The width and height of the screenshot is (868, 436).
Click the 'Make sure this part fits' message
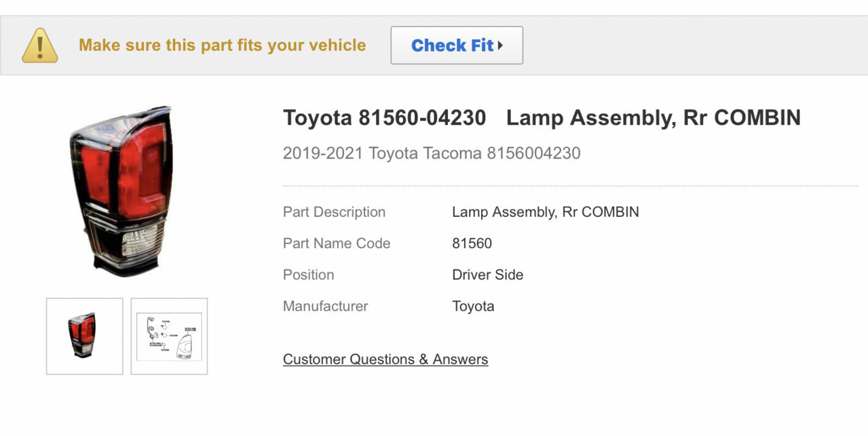click(222, 45)
